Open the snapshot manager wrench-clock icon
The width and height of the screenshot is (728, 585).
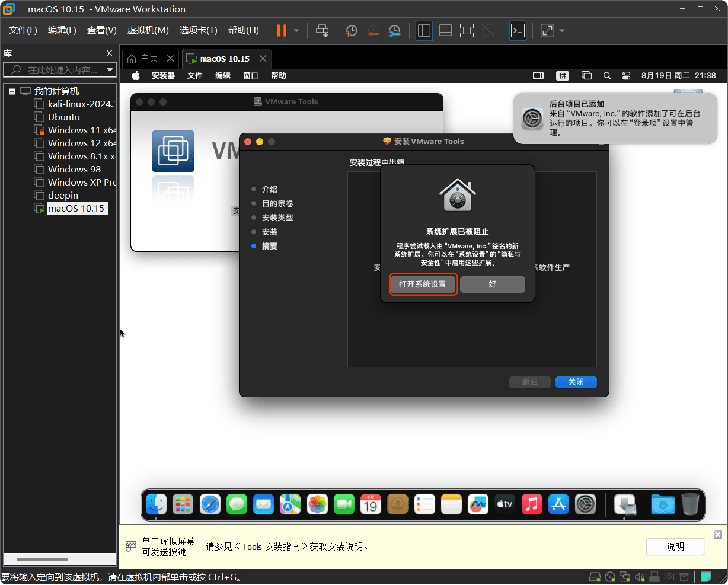pos(394,30)
